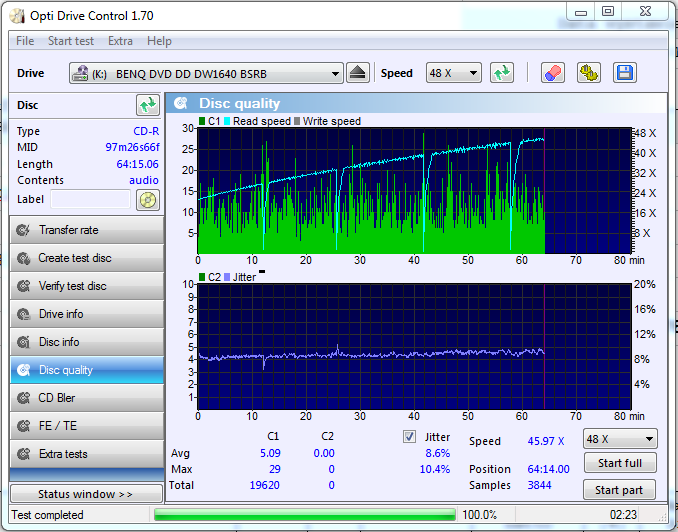Click the C1 / read speed chart
Viewport: 678px width, 532px height.
point(414,191)
